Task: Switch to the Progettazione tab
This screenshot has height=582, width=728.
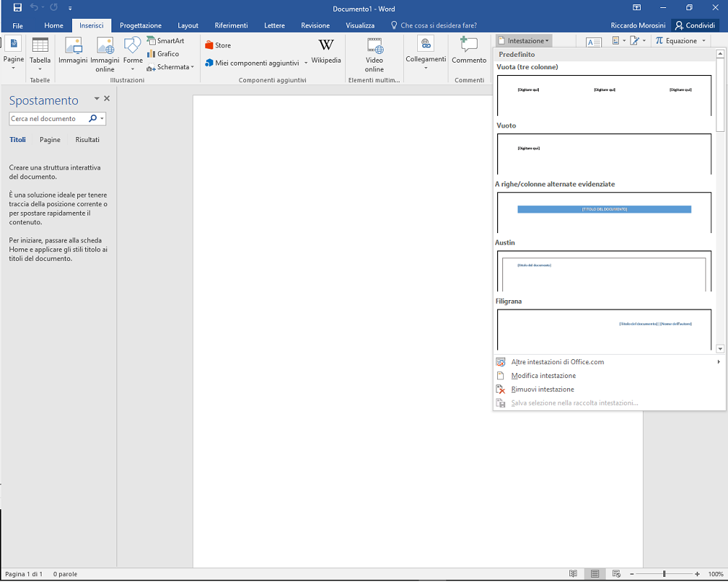Action: click(141, 25)
